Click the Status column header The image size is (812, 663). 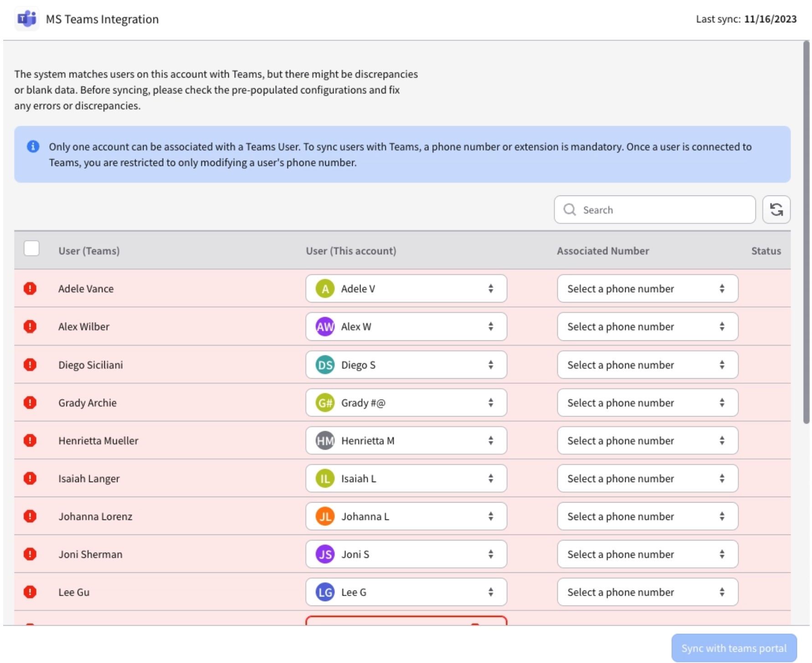tap(766, 251)
